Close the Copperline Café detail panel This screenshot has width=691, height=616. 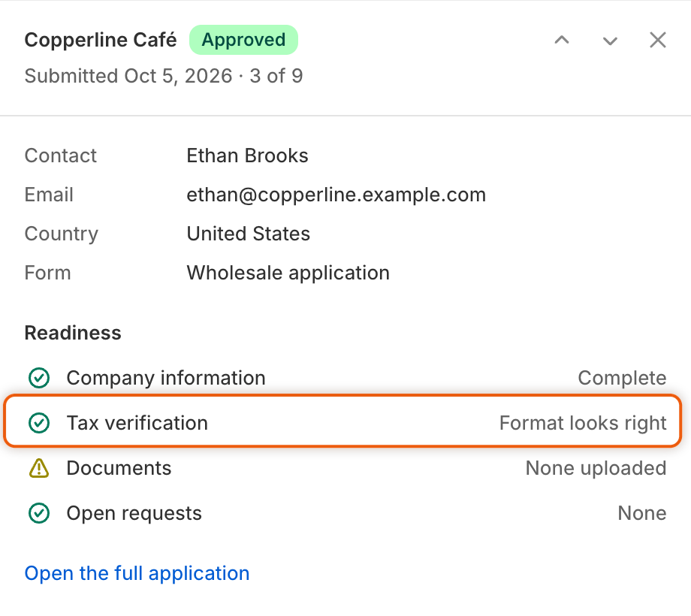(658, 40)
